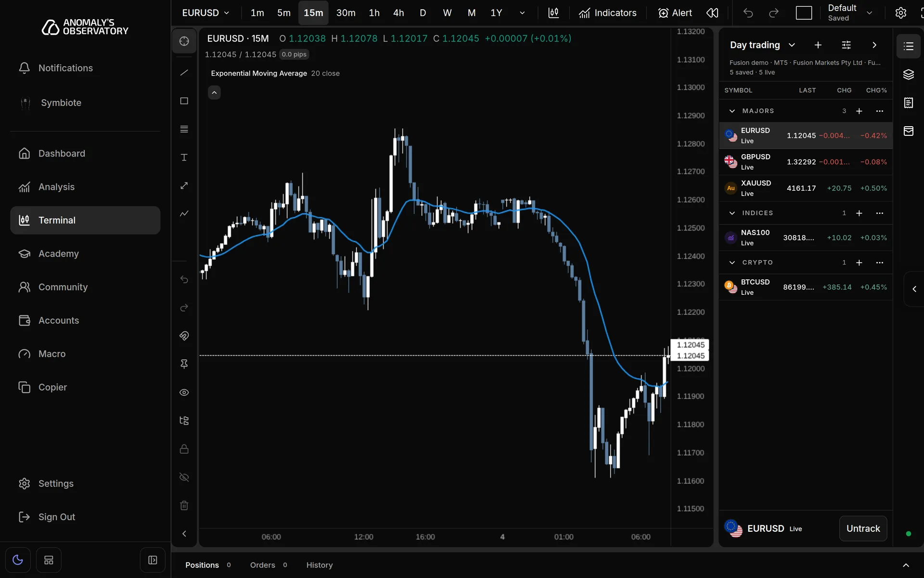Collapse the CRYPTO group

point(732,263)
